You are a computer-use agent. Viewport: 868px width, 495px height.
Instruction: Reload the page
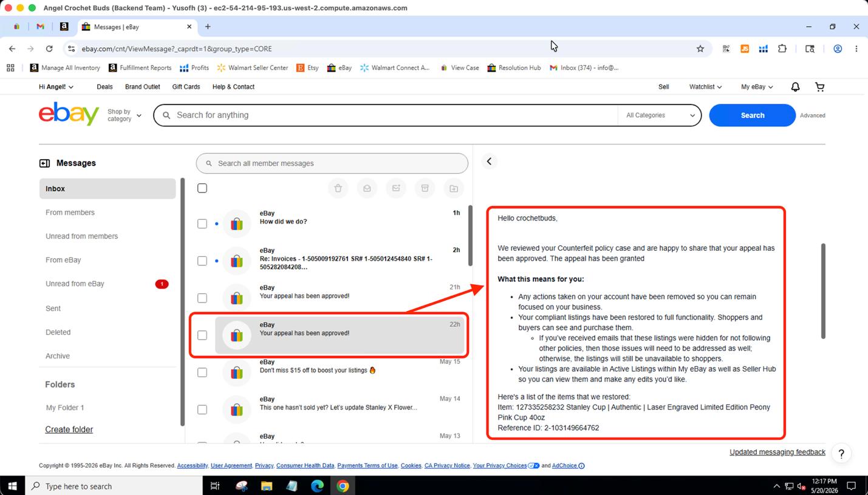click(49, 49)
